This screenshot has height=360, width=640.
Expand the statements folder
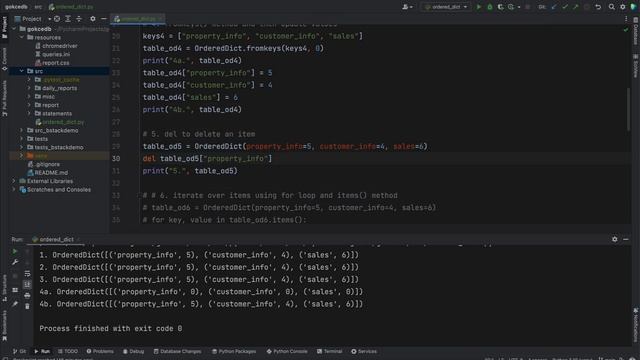[x=29, y=113]
